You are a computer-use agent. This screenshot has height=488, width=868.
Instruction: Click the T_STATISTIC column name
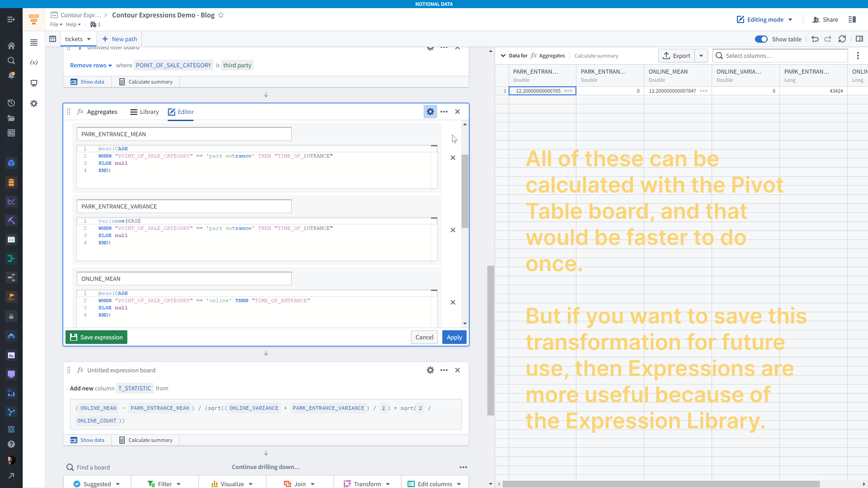[x=135, y=388]
